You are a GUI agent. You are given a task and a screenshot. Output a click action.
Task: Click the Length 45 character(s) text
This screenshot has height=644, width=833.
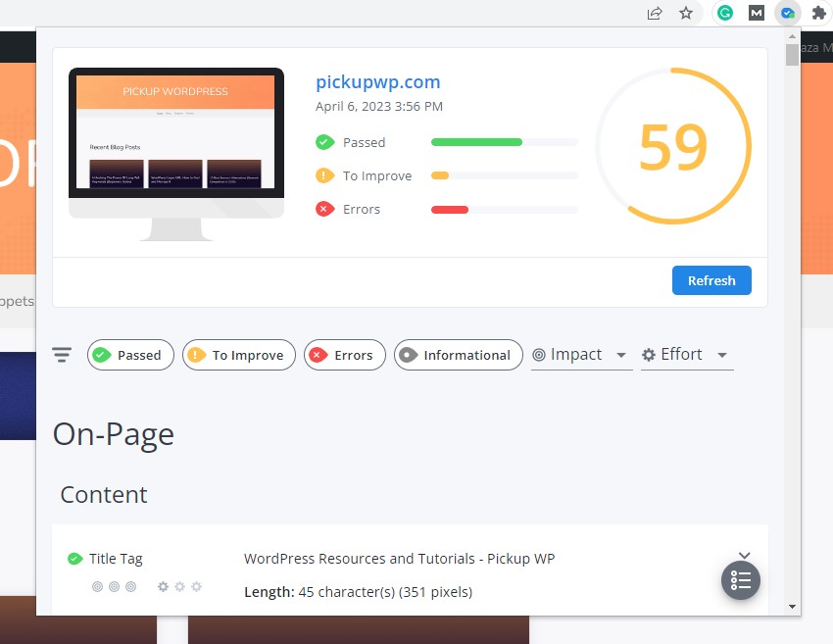358,592
